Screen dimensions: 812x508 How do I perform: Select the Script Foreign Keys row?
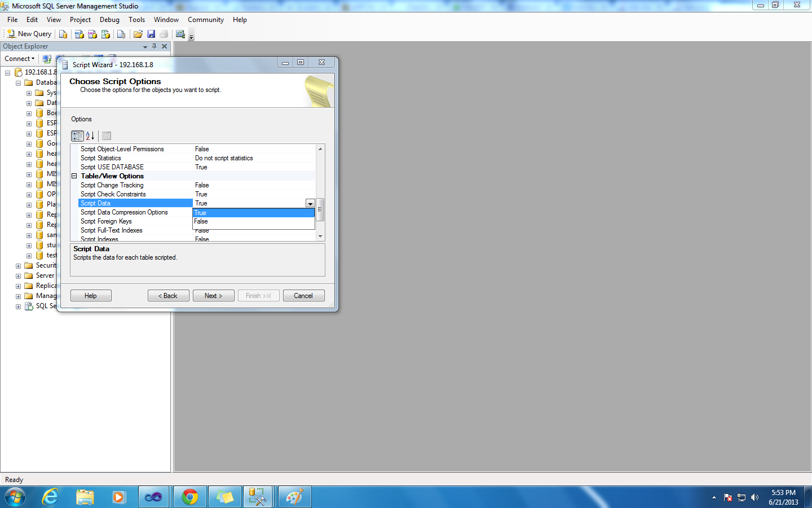pyautogui.click(x=135, y=221)
